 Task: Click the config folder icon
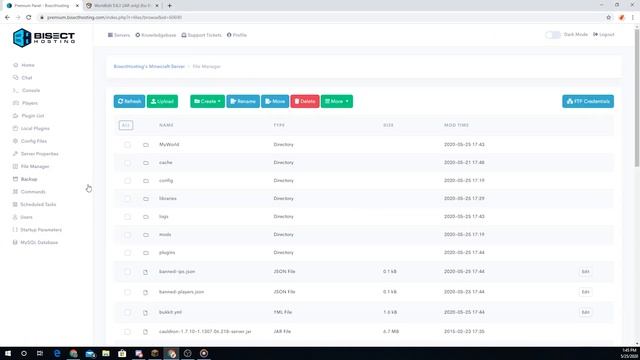click(x=146, y=181)
